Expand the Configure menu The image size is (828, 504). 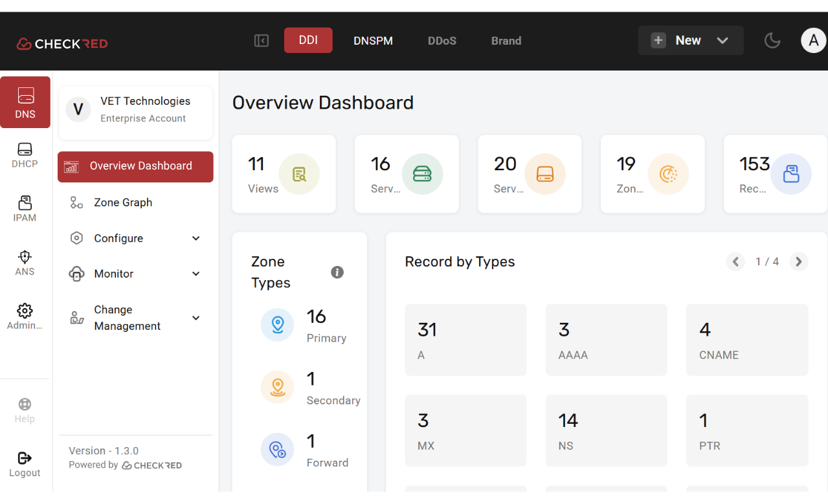pyautogui.click(x=135, y=238)
